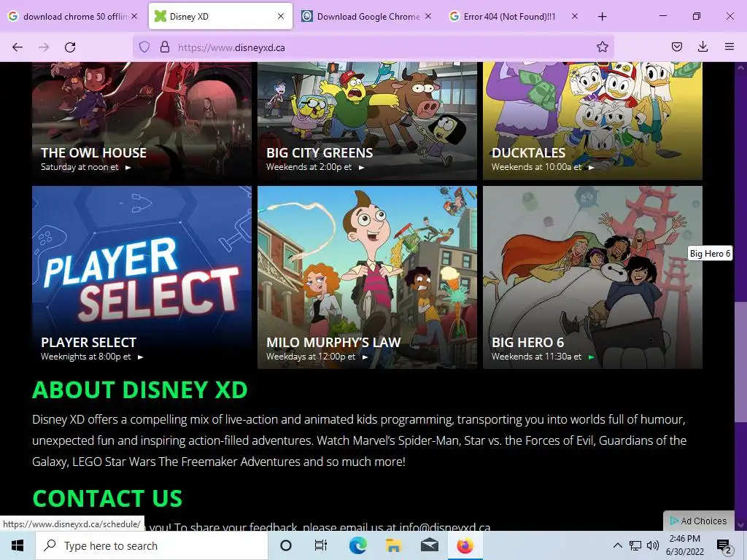
Task: Click green arrow beside Weekends at 11:30a et
Action: [591, 357]
